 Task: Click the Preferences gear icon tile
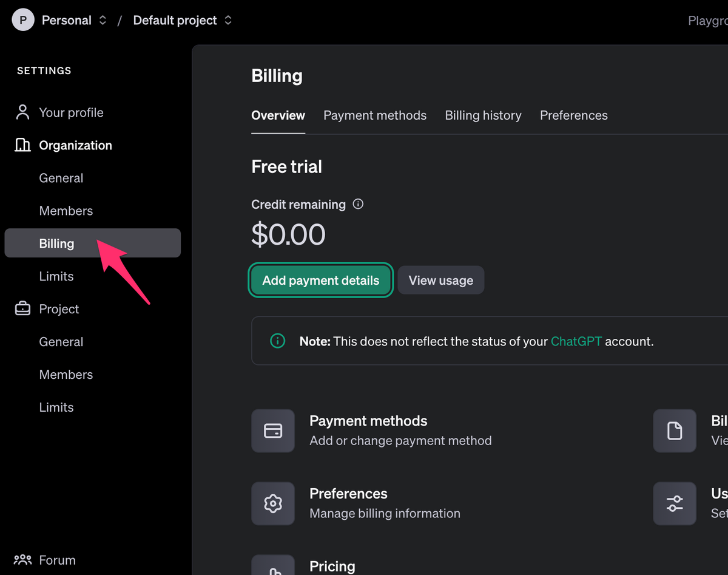[x=273, y=503]
